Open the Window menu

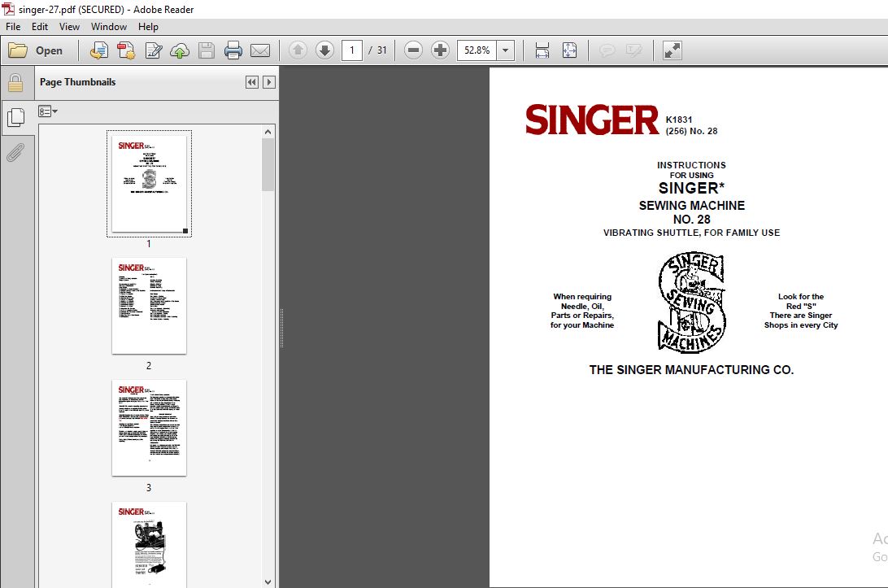pyautogui.click(x=108, y=26)
